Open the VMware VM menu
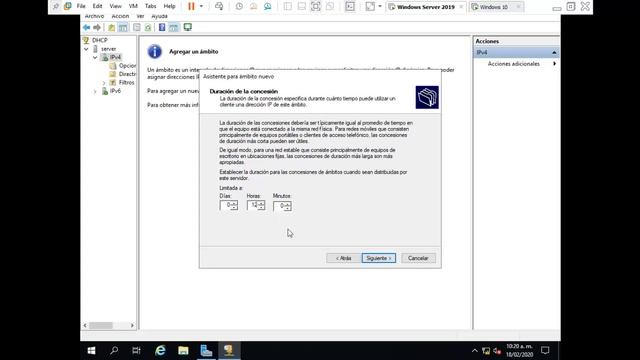 133,6
